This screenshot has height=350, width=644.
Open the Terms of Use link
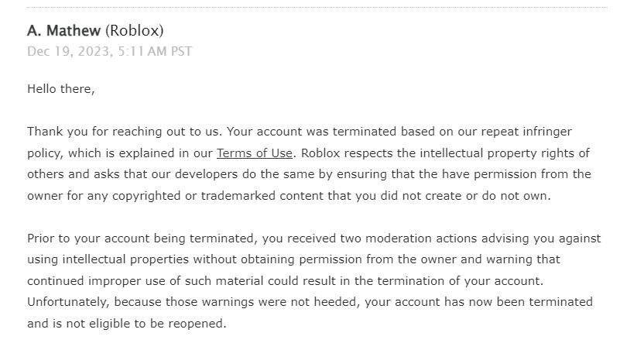point(254,153)
